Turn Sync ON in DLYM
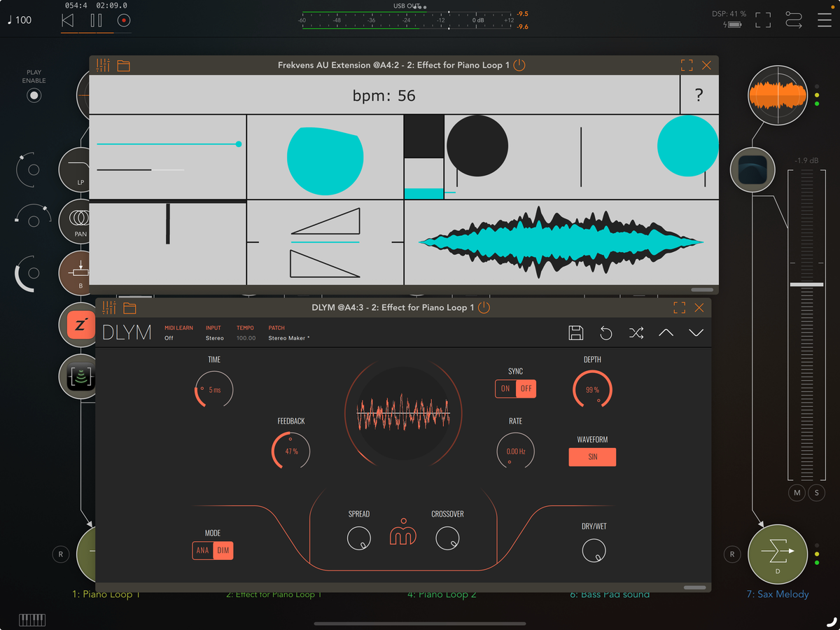Viewport: 840px width, 630px height. coord(505,388)
